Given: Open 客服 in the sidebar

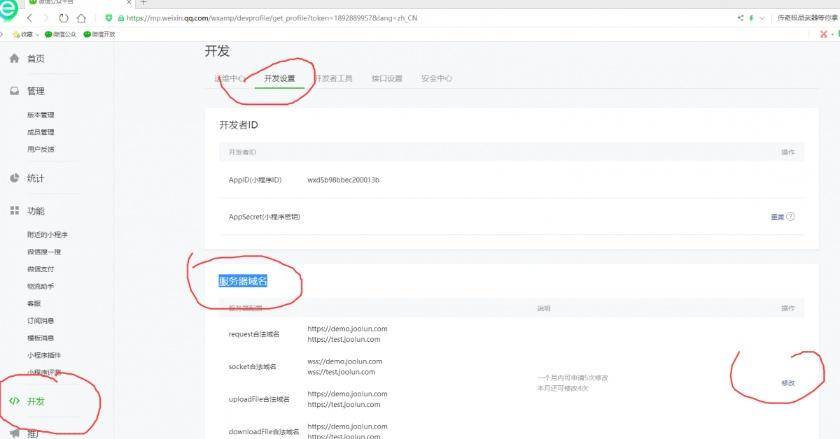Looking at the screenshot, I should point(34,303).
